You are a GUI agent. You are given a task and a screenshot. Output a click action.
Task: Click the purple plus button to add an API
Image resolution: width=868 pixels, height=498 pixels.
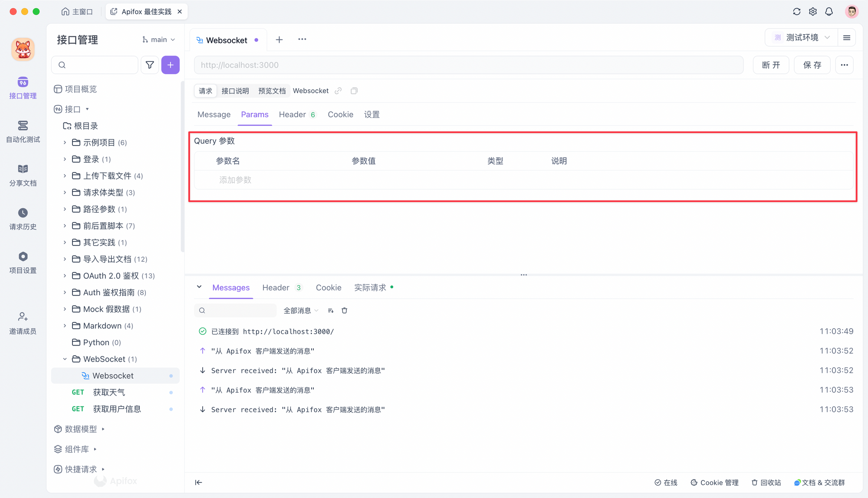[170, 65]
